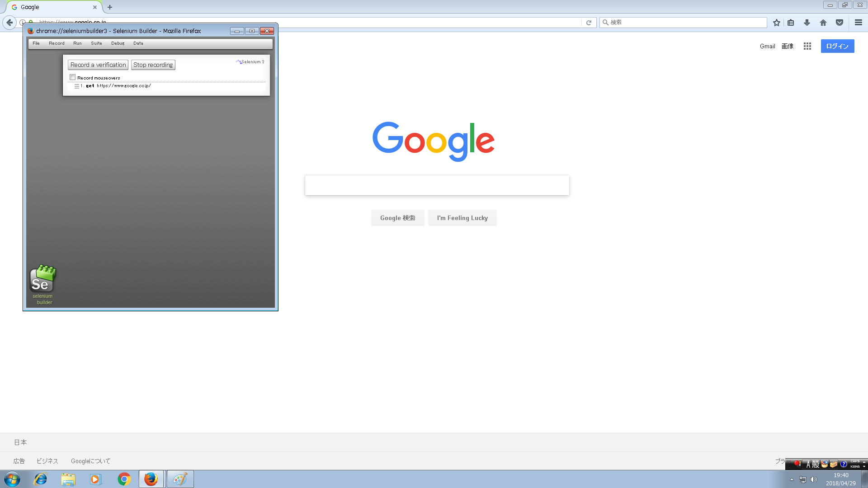The image size is (868, 488).
Task: Click the IME pad icon
Action: tap(825, 464)
